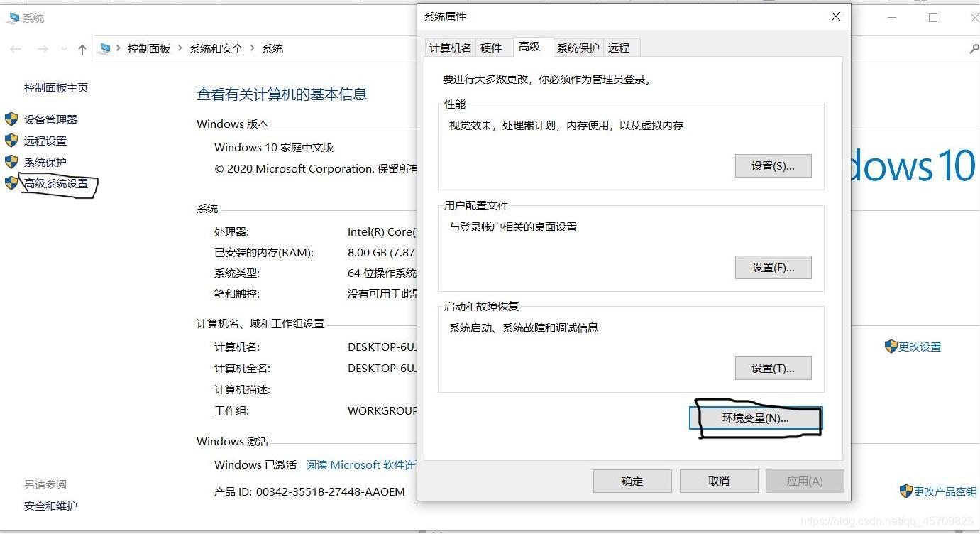
Task: Click the computer icon in address bar
Action: click(105, 48)
